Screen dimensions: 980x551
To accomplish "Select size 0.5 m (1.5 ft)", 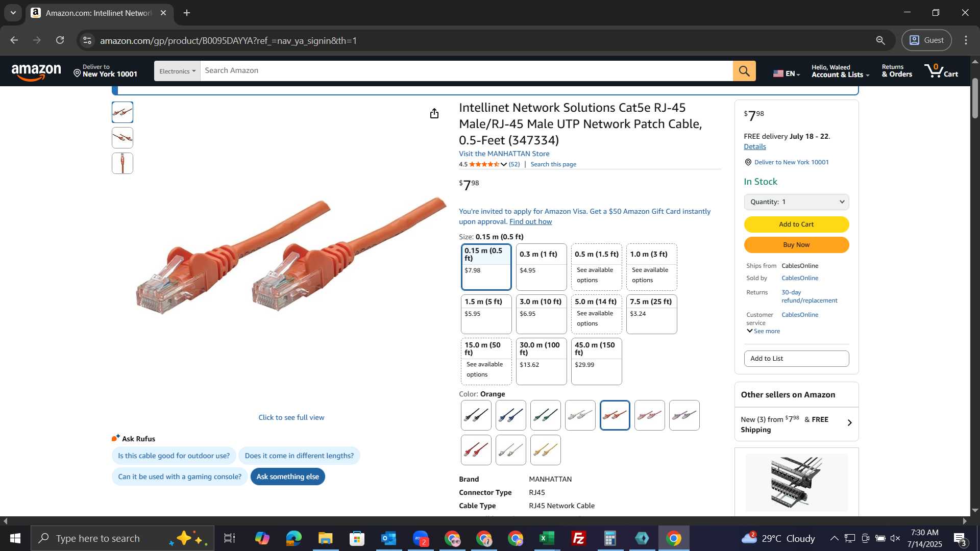I will point(596,267).
